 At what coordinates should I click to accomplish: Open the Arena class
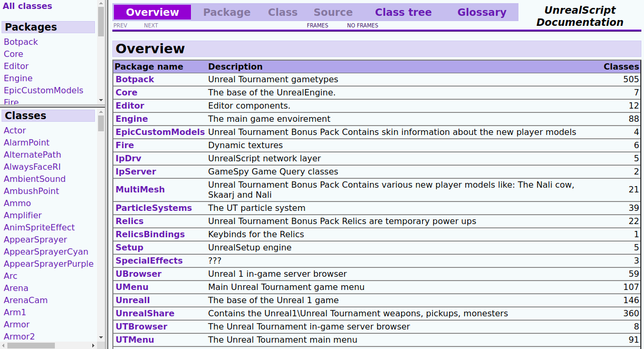point(16,288)
